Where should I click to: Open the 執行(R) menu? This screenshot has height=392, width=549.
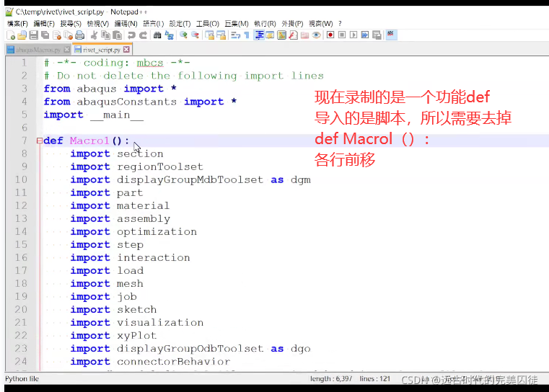pos(265,24)
